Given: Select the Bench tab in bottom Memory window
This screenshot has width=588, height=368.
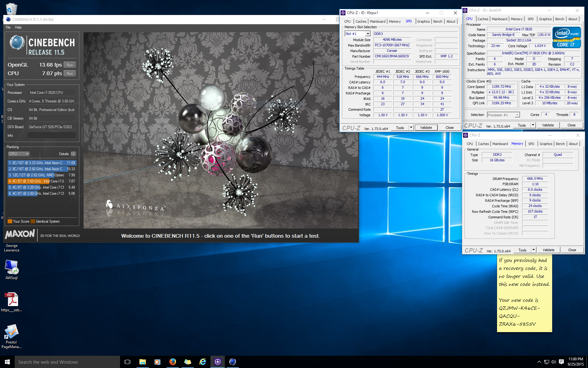Looking at the screenshot, I should [560, 144].
